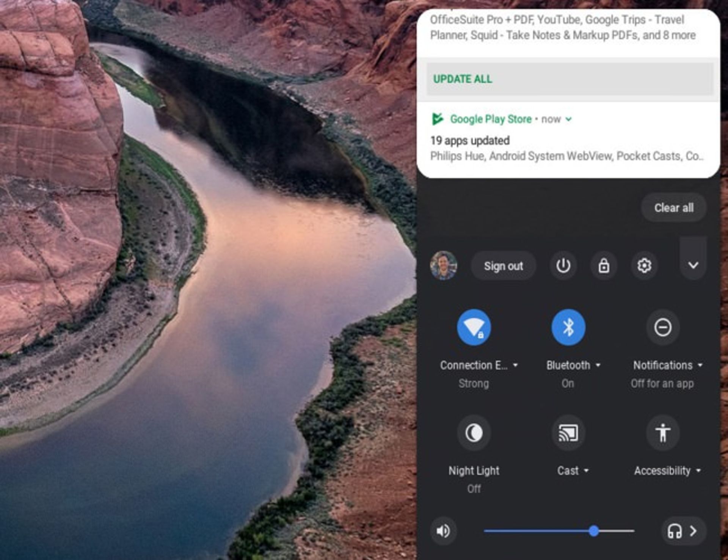
Task: Click the "Philips Hue, Android System WebView" text
Action: [521, 156]
